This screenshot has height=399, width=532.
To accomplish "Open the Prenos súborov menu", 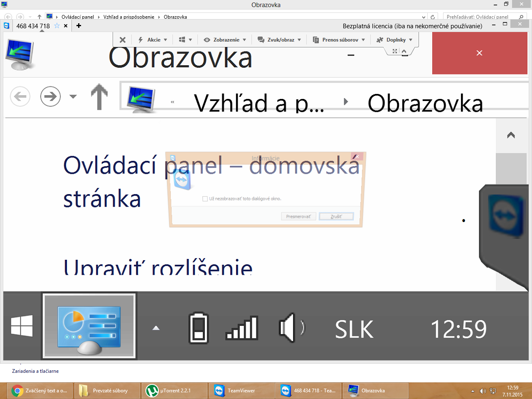I will click(339, 40).
